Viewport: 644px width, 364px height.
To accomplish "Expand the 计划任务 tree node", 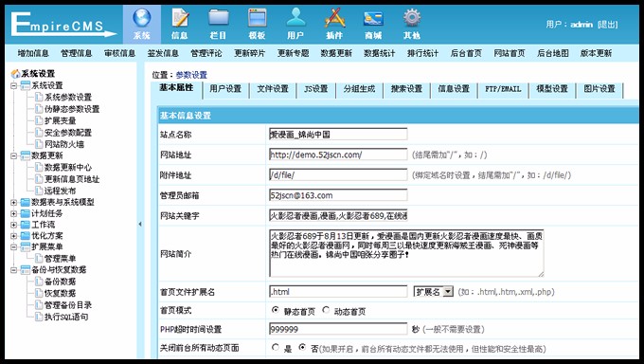I will coord(13,213).
